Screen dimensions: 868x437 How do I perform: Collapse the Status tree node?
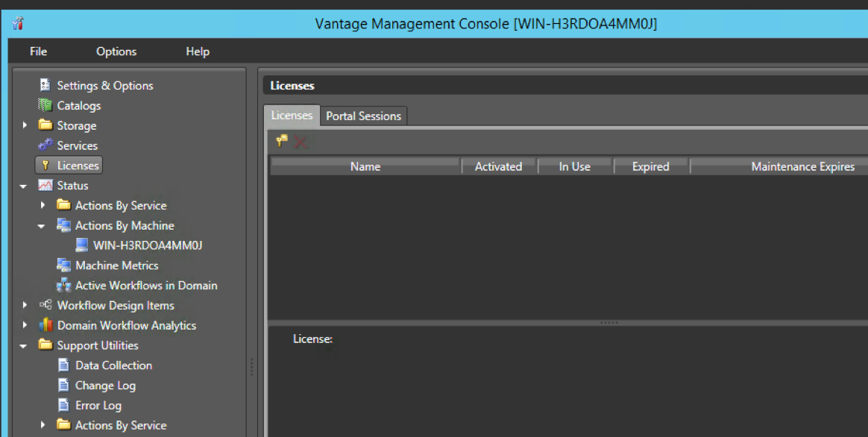(23, 186)
